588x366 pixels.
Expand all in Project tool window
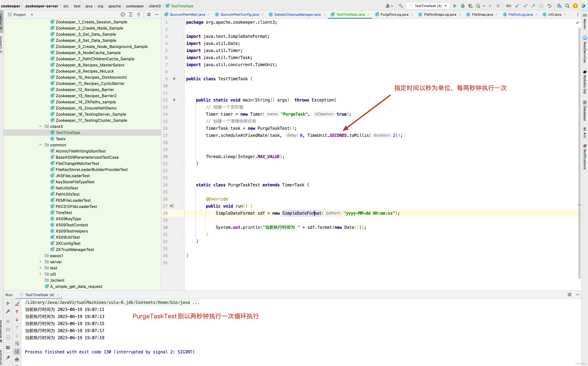[x=130, y=14]
